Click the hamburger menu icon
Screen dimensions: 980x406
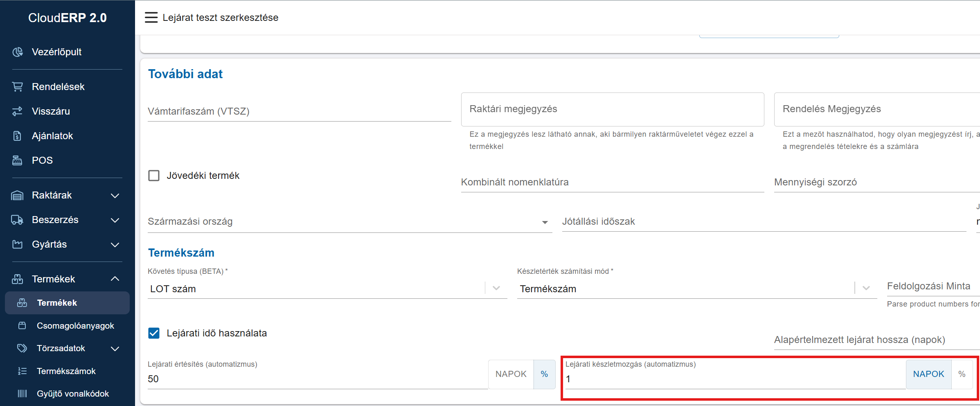tap(151, 18)
